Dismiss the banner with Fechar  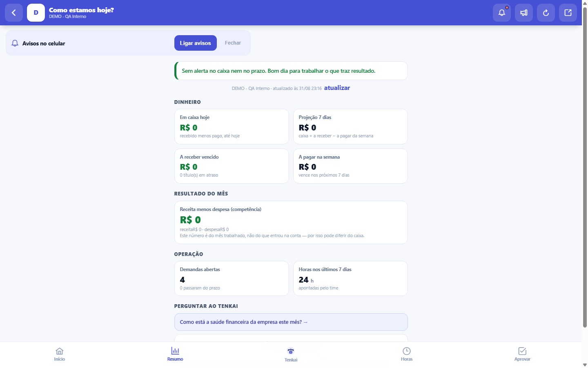click(233, 43)
